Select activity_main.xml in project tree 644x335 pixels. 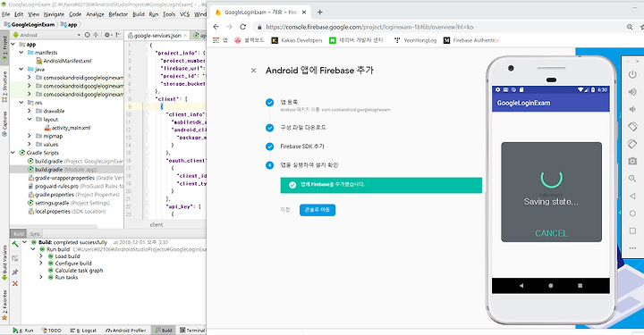pyautogui.click(x=67, y=128)
